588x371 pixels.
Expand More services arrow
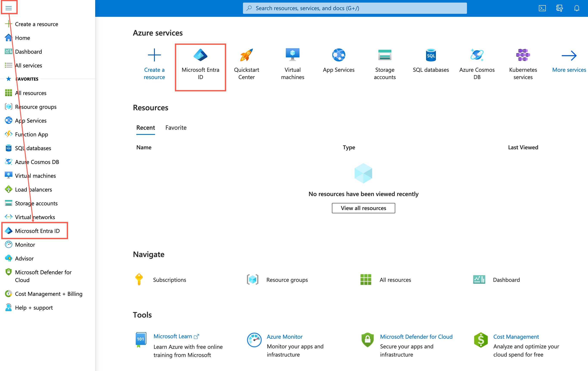(x=569, y=56)
